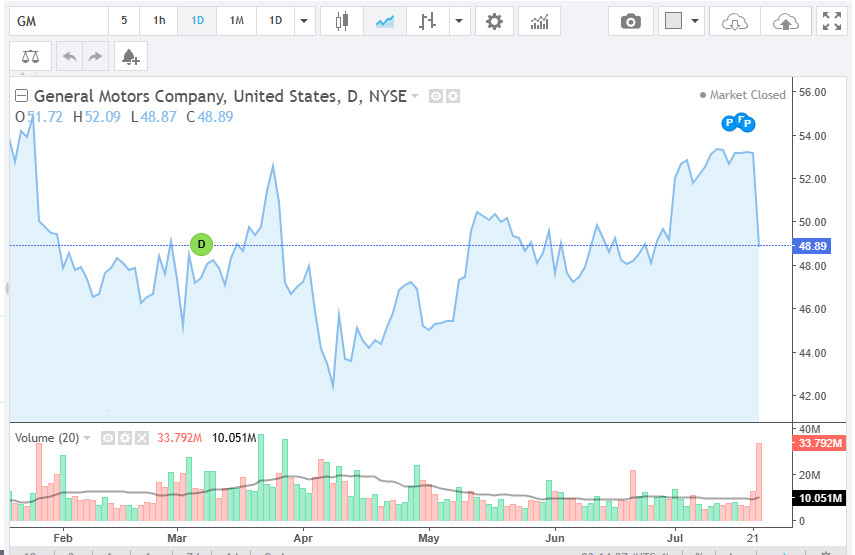Image resolution: width=855 pixels, height=555 pixels.
Task: Click the Mar date axis label
Action: 177,538
